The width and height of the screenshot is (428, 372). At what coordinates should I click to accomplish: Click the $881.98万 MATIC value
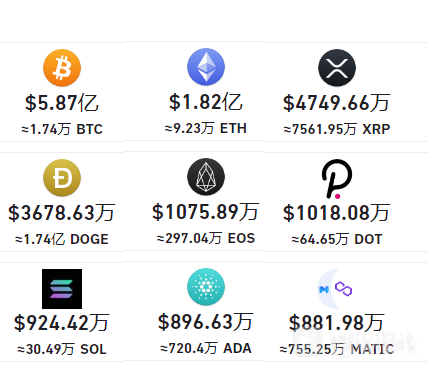point(337,323)
